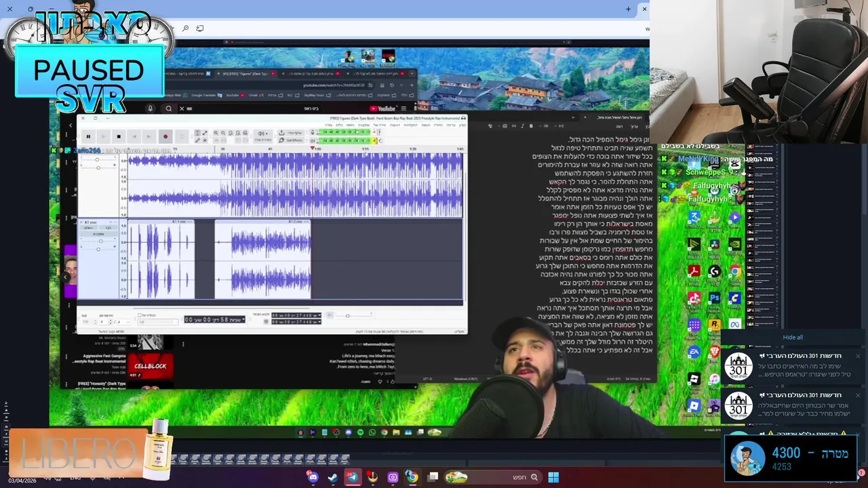Click the Zoom Out magnifier in Audacity

tap(223, 133)
